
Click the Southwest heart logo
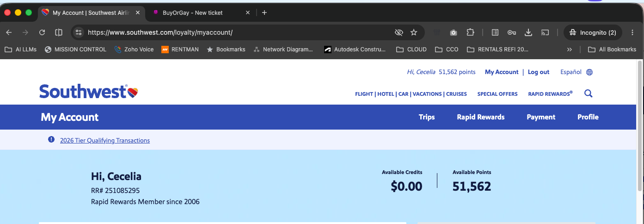(133, 92)
